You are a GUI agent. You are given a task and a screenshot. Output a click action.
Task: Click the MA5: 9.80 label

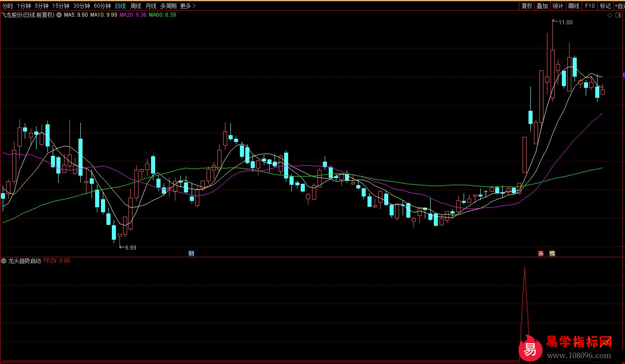pyautogui.click(x=76, y=15)
